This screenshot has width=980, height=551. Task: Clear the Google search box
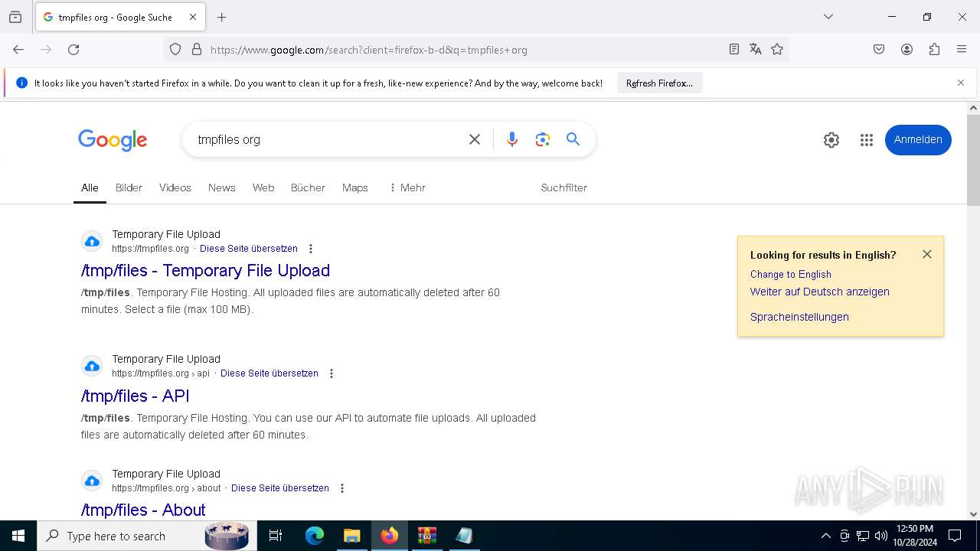[x=475, y=139]
